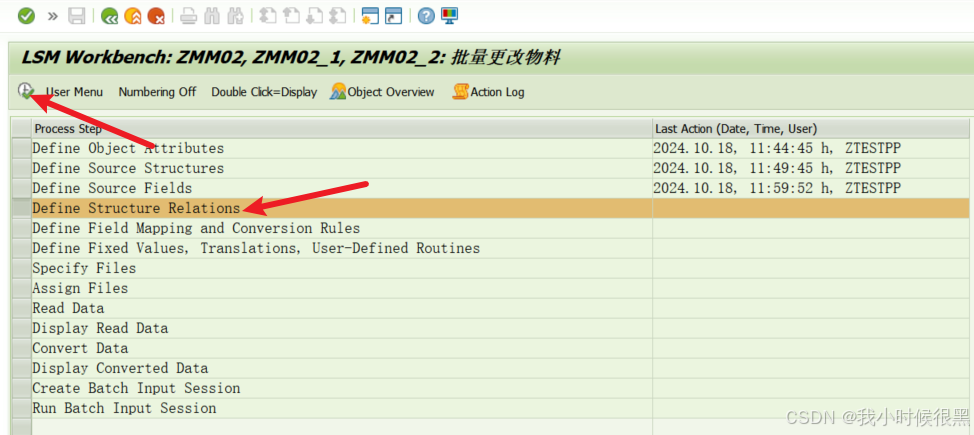Click the Create Shortcut icon

[393, 16]
